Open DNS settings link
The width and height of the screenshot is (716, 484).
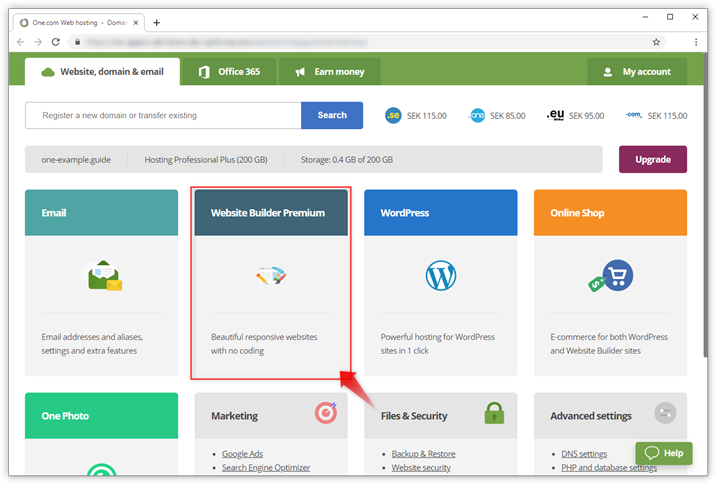[584, 454]
